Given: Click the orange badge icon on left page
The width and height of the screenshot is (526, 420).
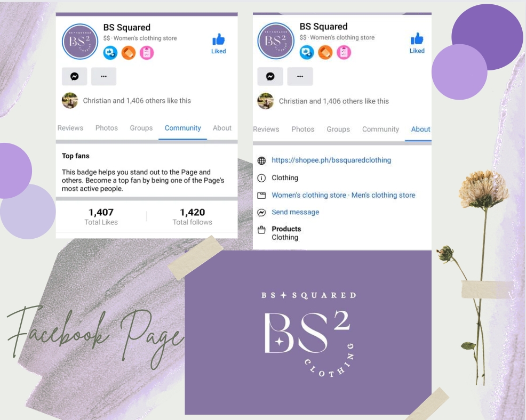Looking at the screenshot, I should pos(129,53).
